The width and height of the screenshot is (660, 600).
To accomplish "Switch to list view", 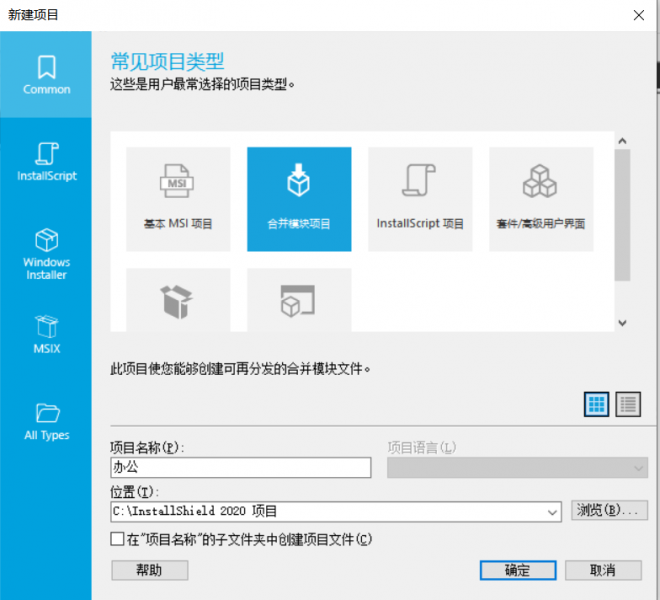I will pos(628,404).
